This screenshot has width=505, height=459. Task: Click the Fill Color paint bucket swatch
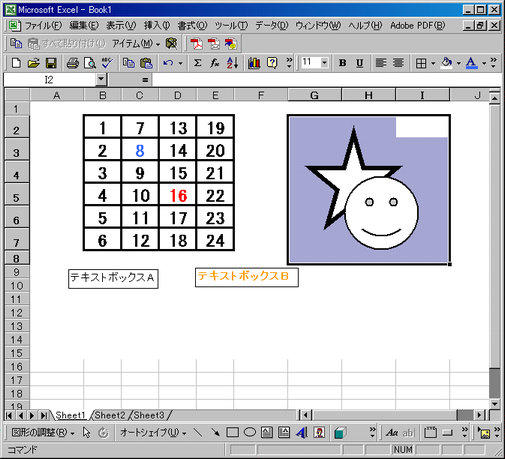tap(447, 63)
